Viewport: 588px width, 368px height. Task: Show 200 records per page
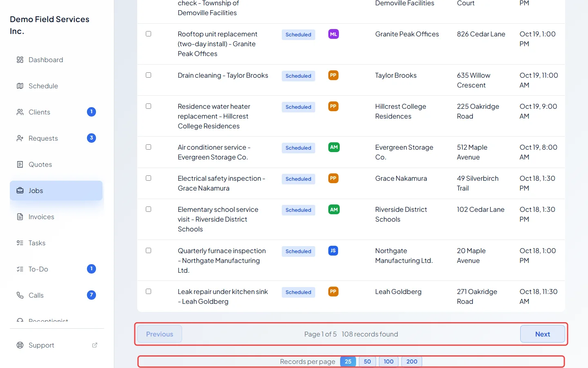412,361
